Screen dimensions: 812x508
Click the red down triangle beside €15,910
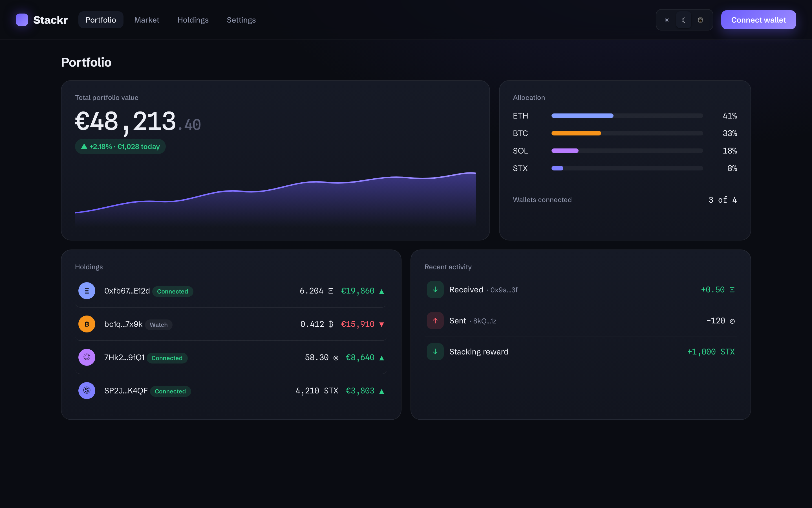click(381, 325)
